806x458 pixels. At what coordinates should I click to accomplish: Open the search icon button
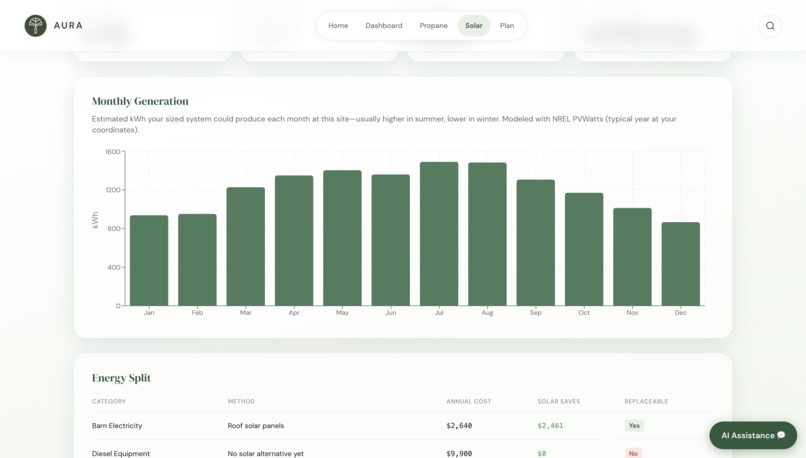click(770, 26)
